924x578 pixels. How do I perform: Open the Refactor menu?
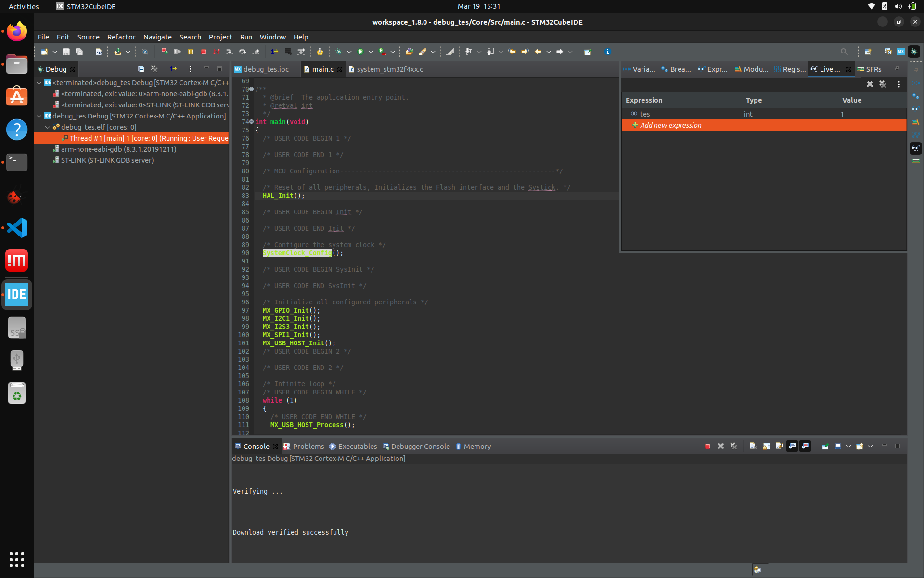coord(121,37)
